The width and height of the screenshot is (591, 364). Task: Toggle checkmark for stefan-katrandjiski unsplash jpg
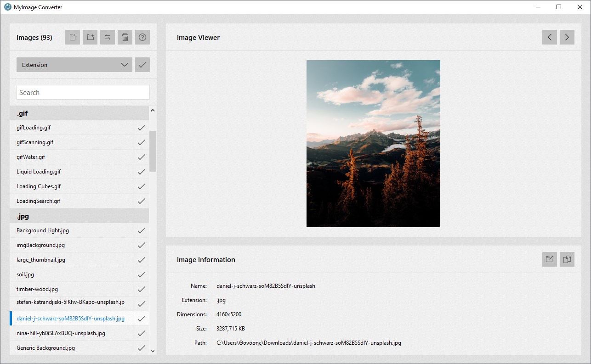142,304
